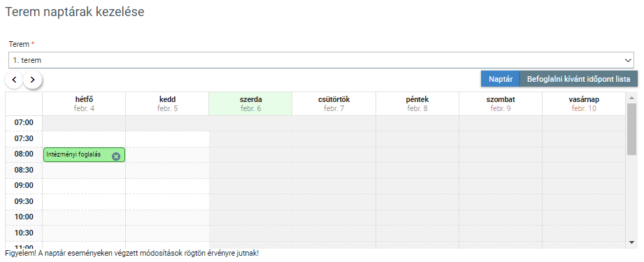Click the kedd febr. 5 column header
Screen dimensions: 644x262
pyautogui.click(x=168, y=104)
